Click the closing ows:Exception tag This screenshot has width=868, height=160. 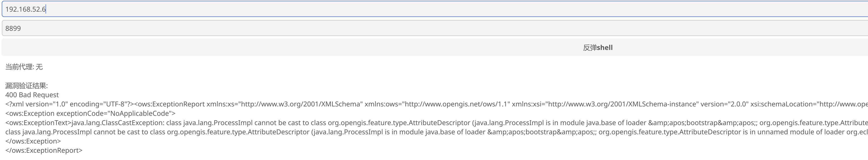click(x=33, y=141)
